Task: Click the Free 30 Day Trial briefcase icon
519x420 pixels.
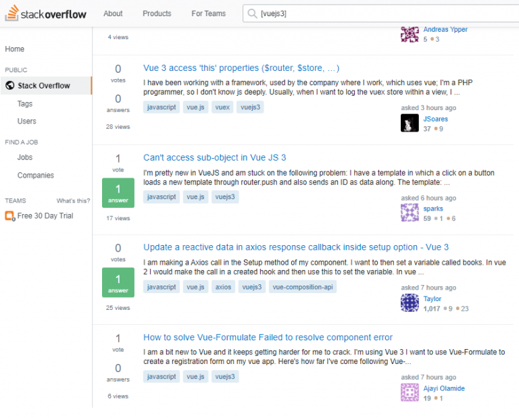Action: coord(9,216)
